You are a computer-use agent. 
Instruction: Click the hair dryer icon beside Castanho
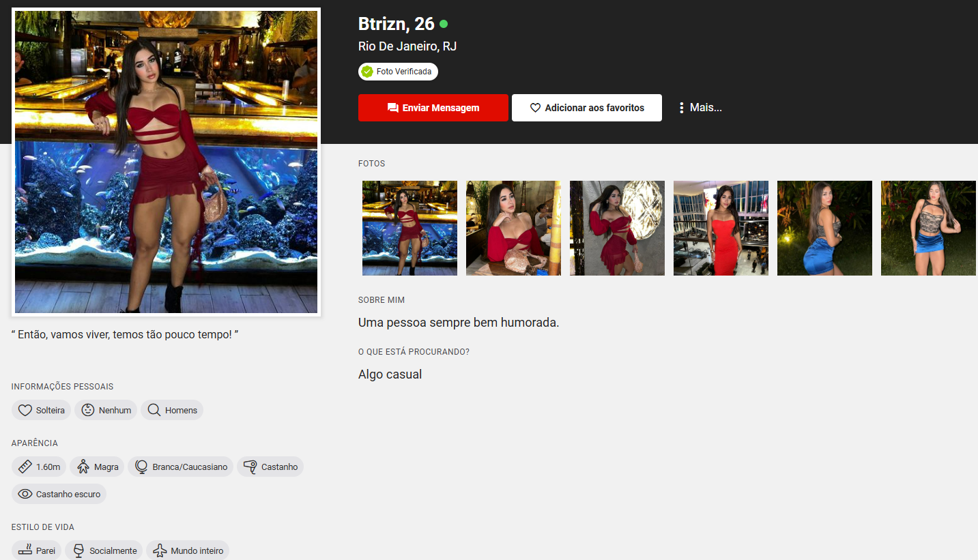(250, 467)
